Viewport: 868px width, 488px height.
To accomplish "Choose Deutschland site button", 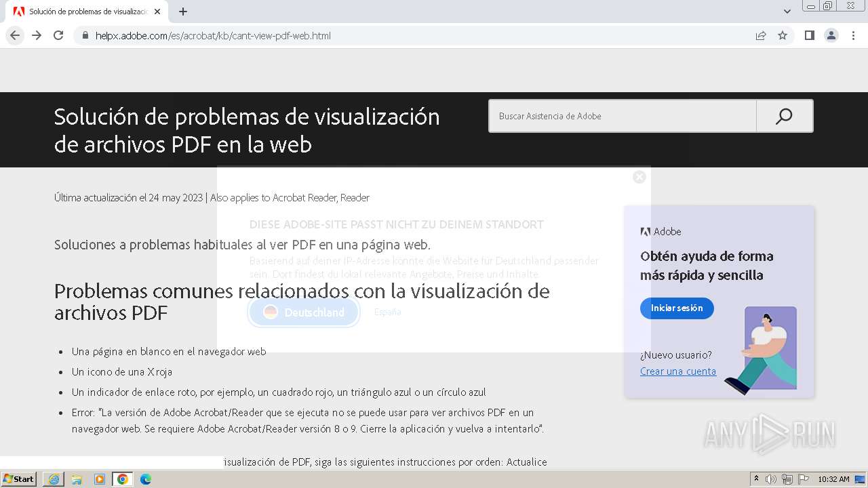I will point(304,312).
